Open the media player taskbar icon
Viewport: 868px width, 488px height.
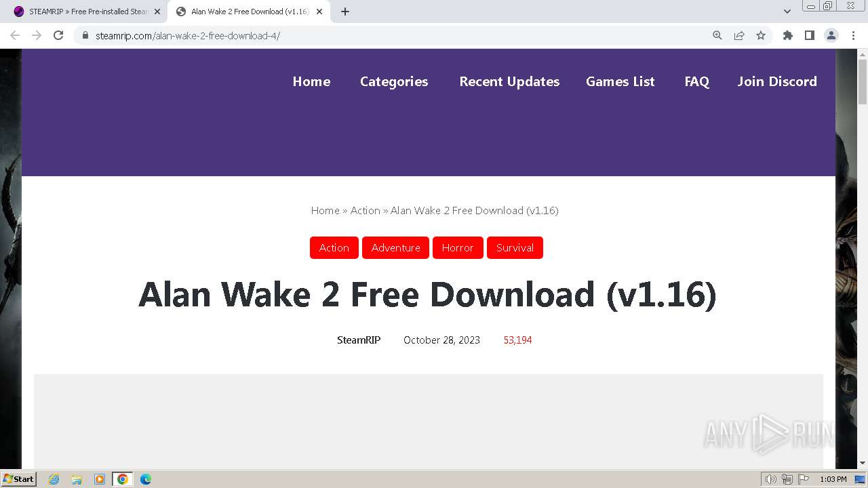[x=100, y=479]
